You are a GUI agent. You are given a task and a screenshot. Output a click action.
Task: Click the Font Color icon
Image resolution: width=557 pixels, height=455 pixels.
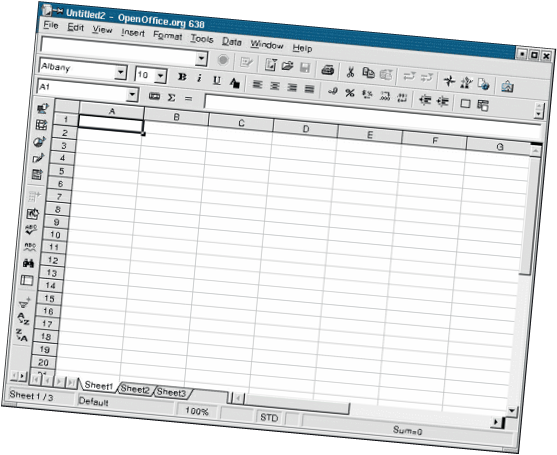point(234,83)
